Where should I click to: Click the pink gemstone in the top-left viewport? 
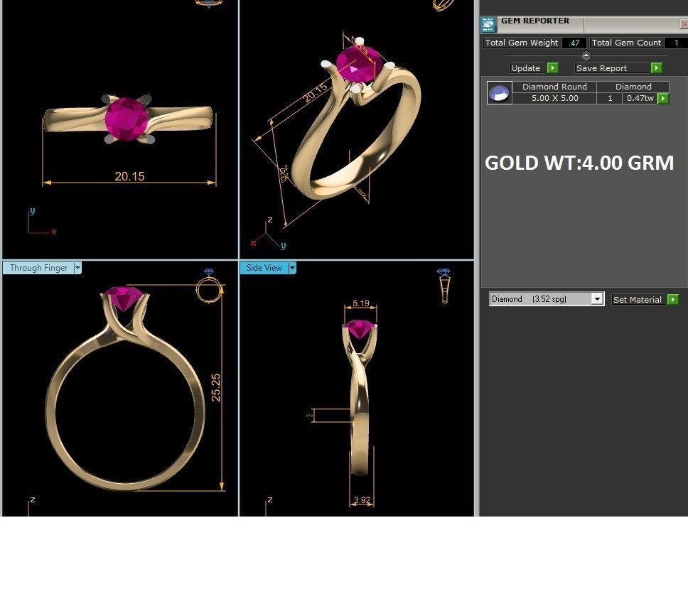click(x=127, y=119)
